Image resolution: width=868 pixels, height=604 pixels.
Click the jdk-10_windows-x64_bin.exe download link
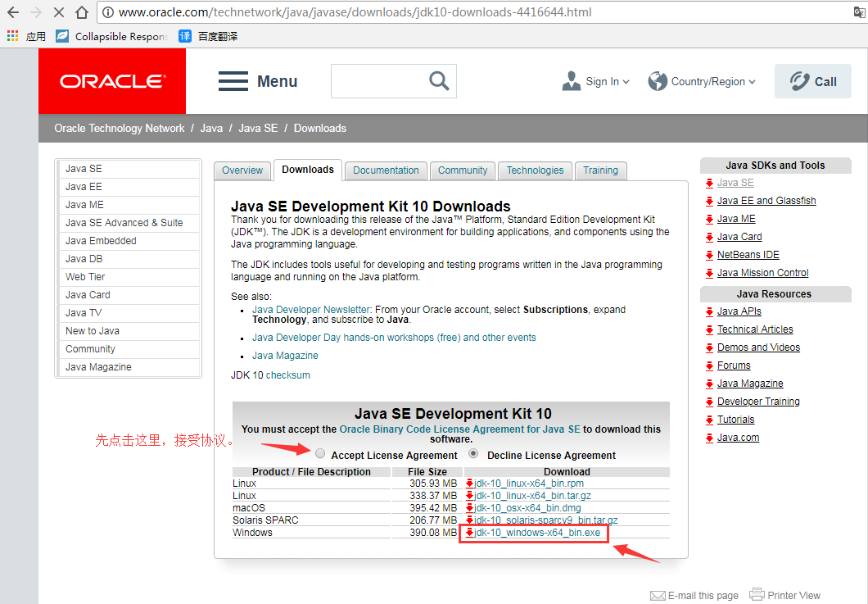tap(537, 533)
